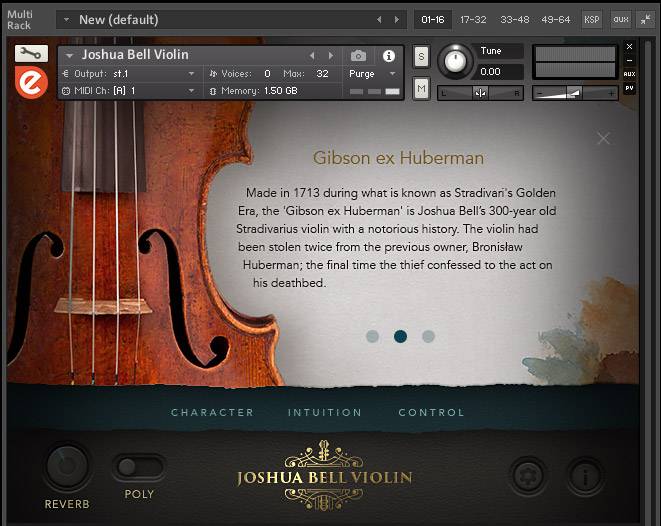Screen dimensions: 661x526
Task: Click the instrument volume slider
Action: (574, 92)
